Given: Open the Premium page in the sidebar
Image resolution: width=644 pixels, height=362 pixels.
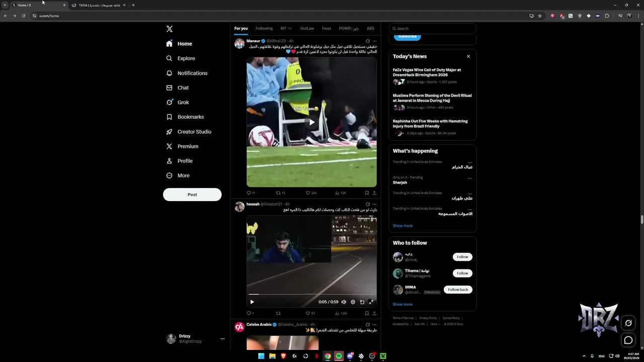Looking at the screenshot, I should click(182, 146).
